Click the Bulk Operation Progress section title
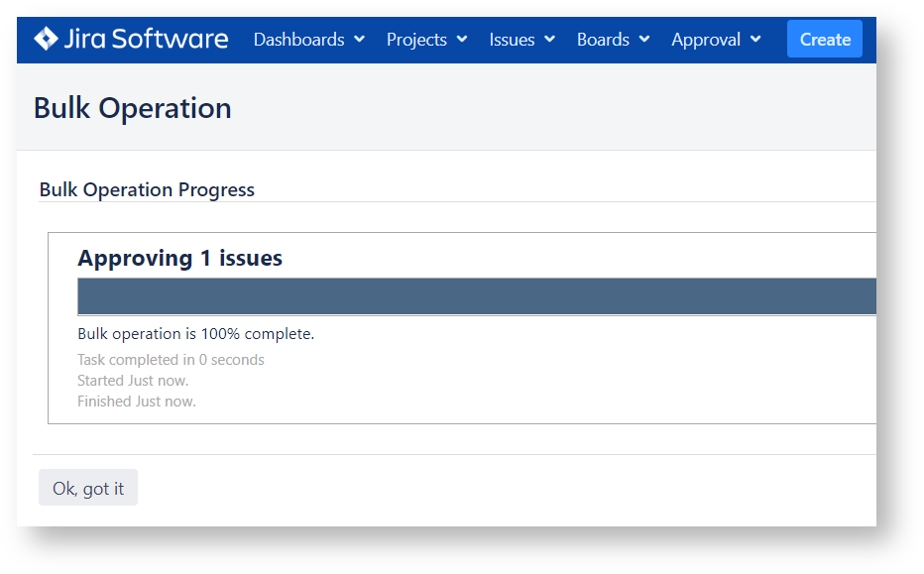924x574 pixels. coord(147,189)
